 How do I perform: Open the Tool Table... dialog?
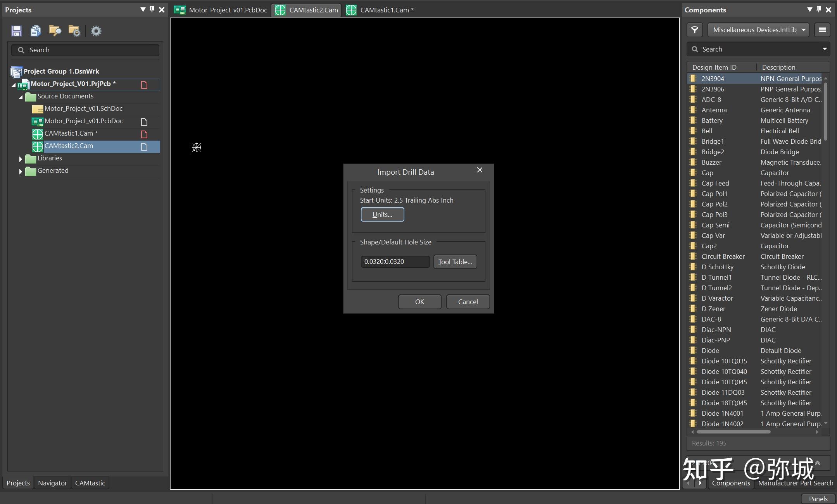click(x=455, y=262)
